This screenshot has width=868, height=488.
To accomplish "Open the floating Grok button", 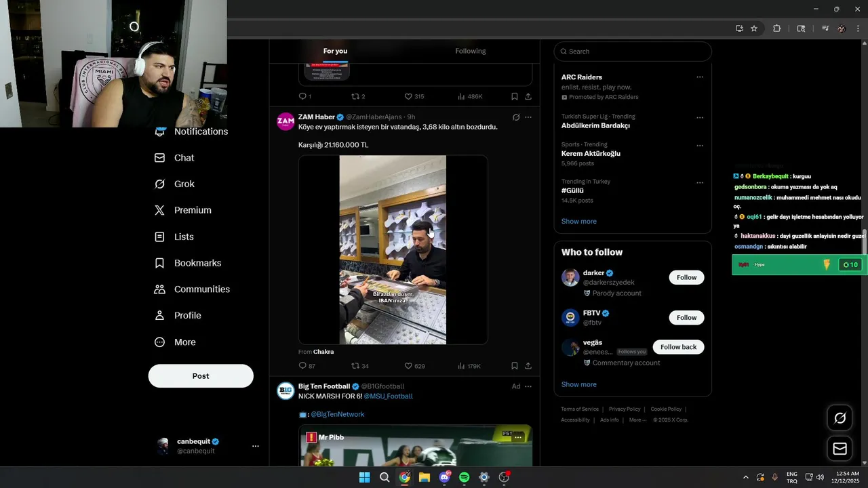I will (x=840, y=418).
